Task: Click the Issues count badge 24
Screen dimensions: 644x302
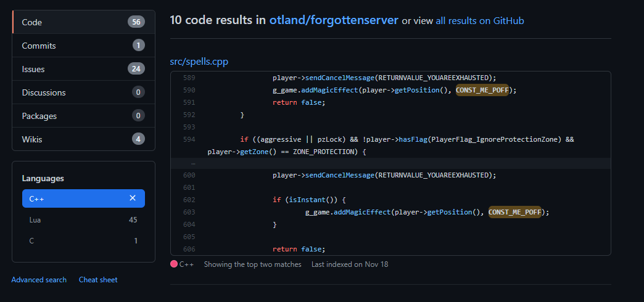Action: 136,69
